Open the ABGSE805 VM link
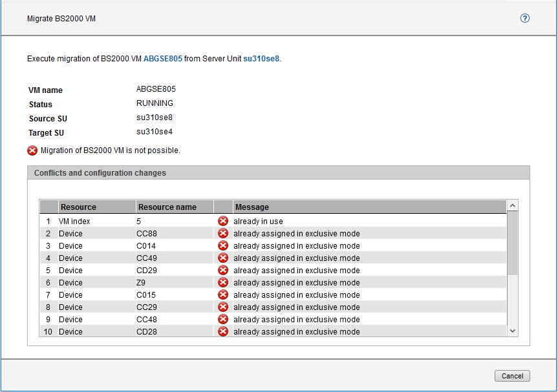This screenshot has width=558, height=392. (162, 59)
